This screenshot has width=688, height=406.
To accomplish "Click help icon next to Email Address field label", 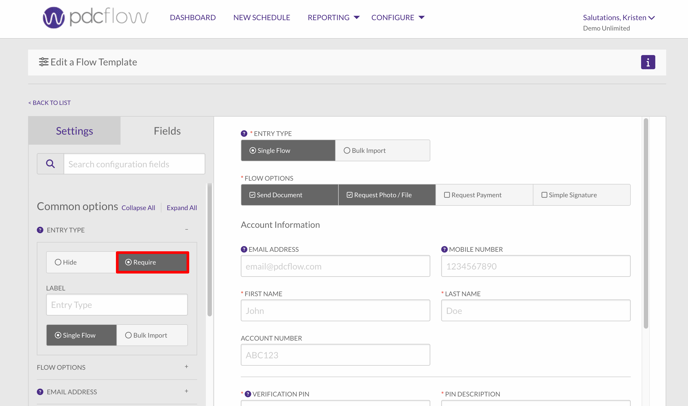I will click(x=244, y=249).
